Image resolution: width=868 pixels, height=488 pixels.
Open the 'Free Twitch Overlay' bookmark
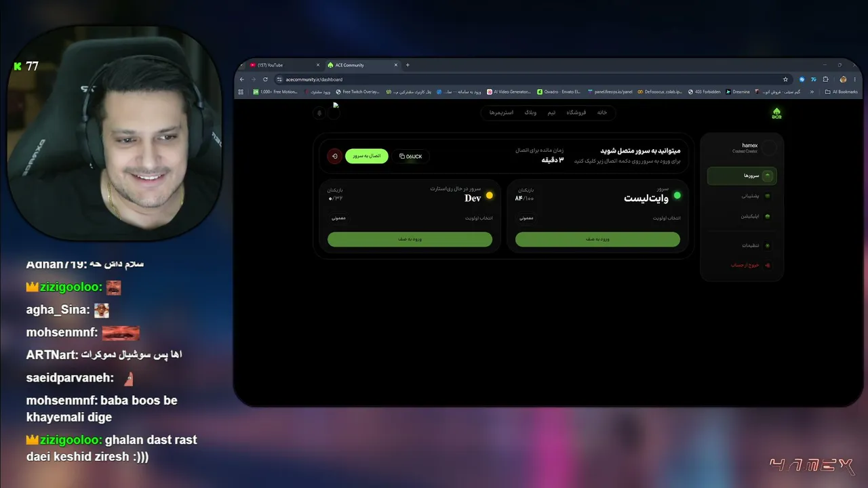tap(357, 92)
